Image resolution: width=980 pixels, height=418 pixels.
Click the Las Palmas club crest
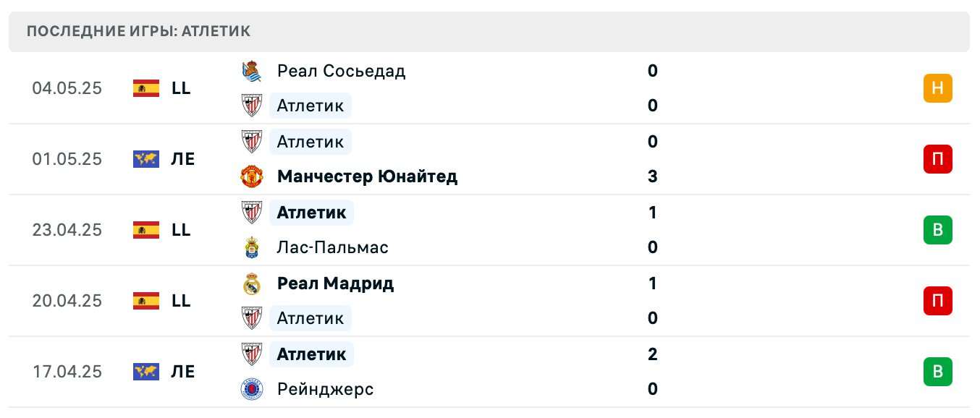pos(251,247)
